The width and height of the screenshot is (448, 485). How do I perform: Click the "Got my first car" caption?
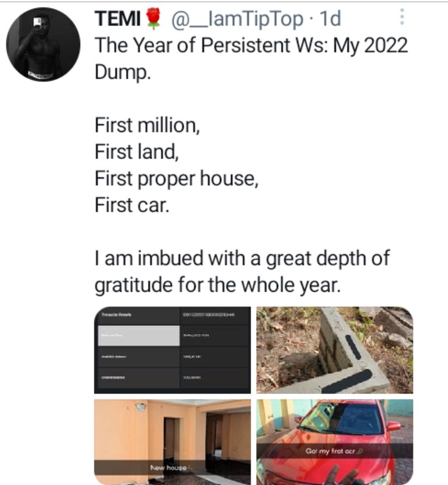click(x=334, y=451)
